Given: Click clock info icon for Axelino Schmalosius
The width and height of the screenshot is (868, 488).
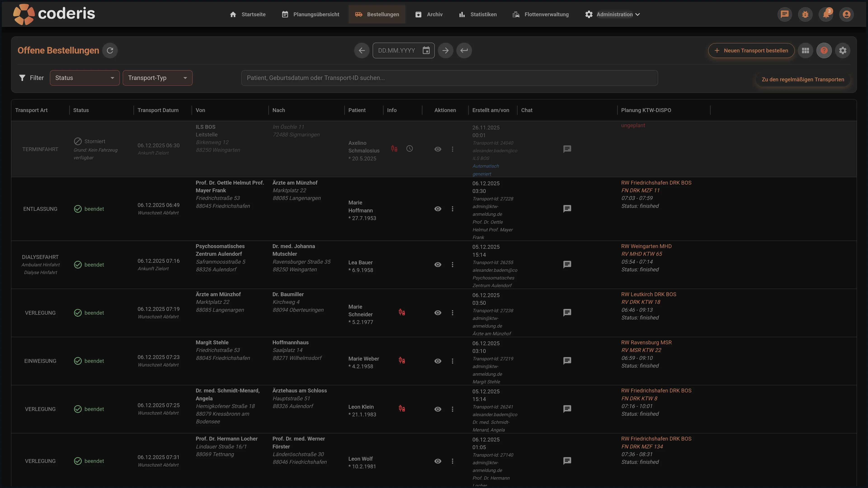Looking at the screenshot, I should tap(409, 148).
